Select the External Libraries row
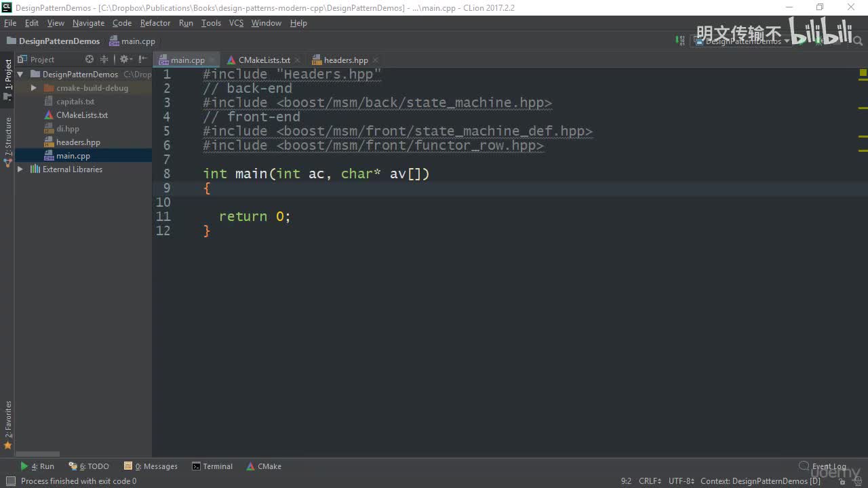 83,169
